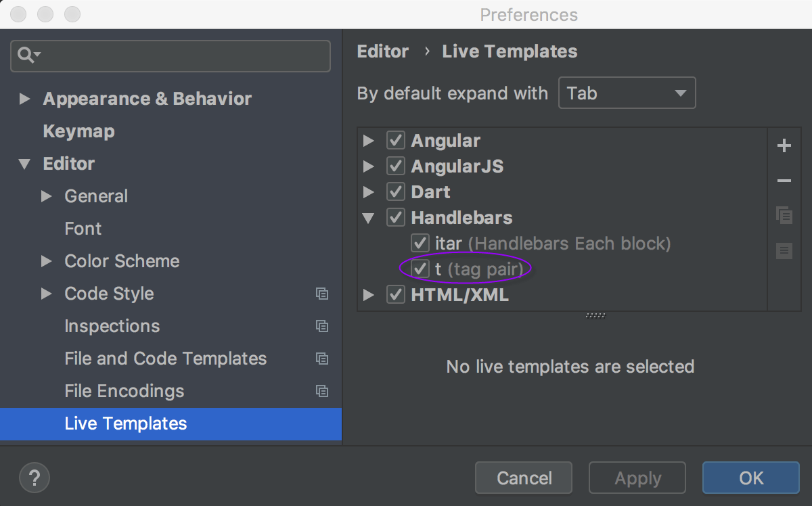Open the Inspections settings page
This screenshot has height=506, width=812.
click(x=112, y=326)
